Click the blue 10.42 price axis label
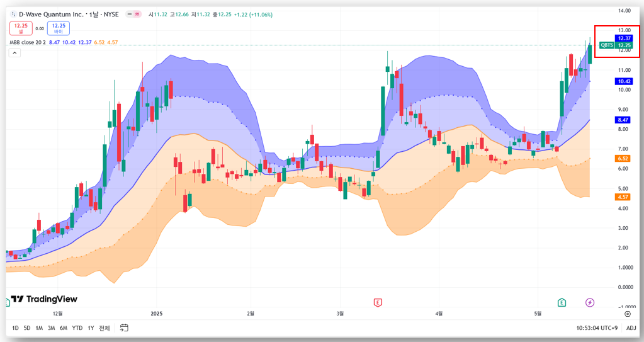Image resolution: width=644 pixels, height=342 pixels. [x=624, y=81]
